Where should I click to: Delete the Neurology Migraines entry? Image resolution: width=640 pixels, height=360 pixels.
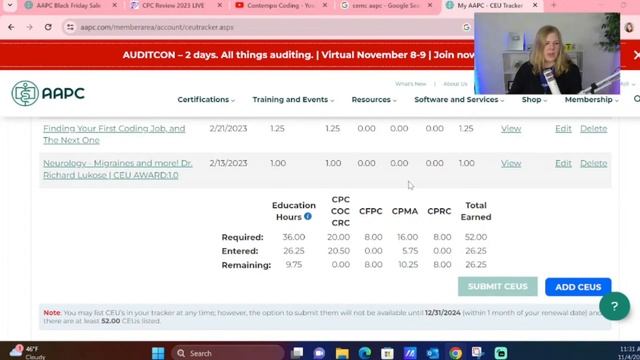[x=594, y=163]
